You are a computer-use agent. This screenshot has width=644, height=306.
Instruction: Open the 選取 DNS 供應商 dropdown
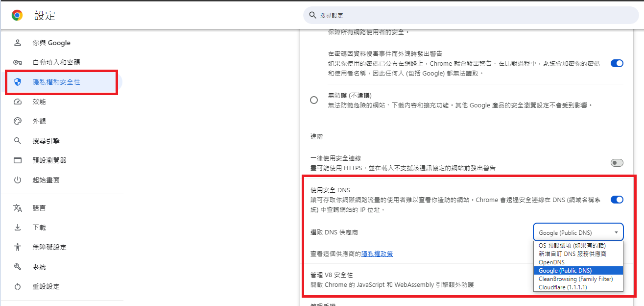pyautogui.click(x=578, y=232)
